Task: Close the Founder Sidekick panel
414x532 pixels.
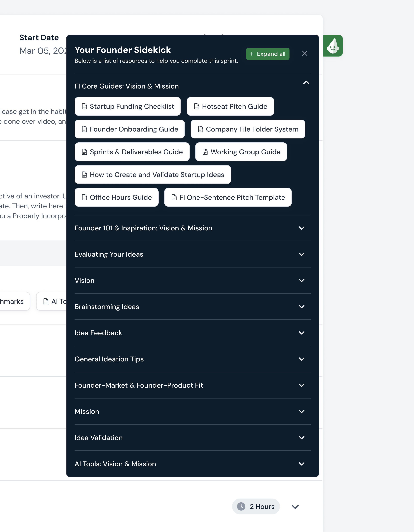Action: (x=304, y=54)
